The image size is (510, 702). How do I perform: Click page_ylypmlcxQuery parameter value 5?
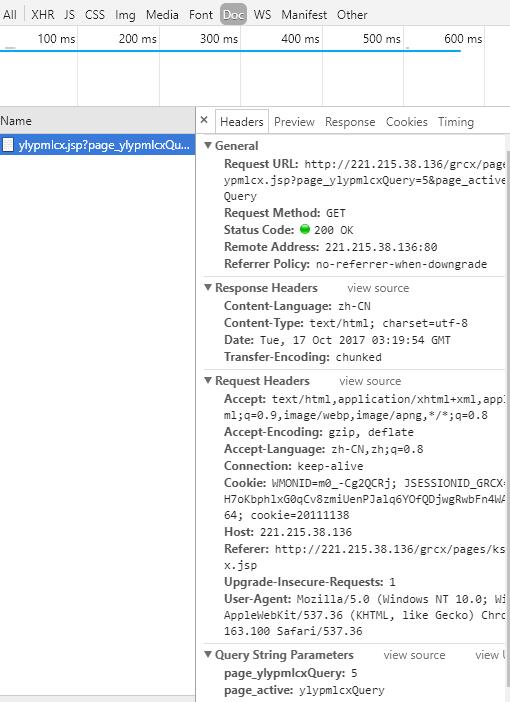[x=354, y=673]
